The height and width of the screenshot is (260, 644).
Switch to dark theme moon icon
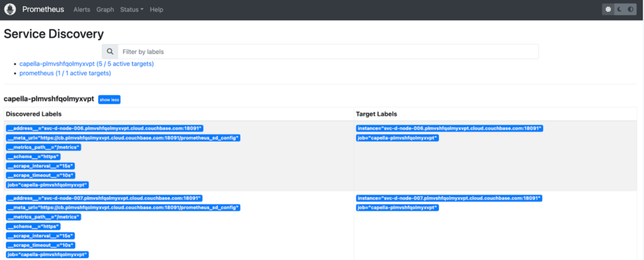pos(619,9)
